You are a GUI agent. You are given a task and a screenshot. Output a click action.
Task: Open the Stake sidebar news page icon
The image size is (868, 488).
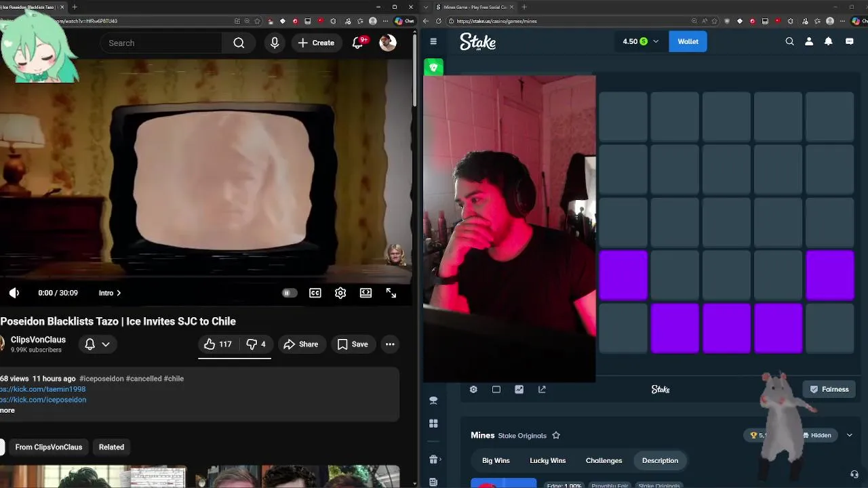click(433, 482)
